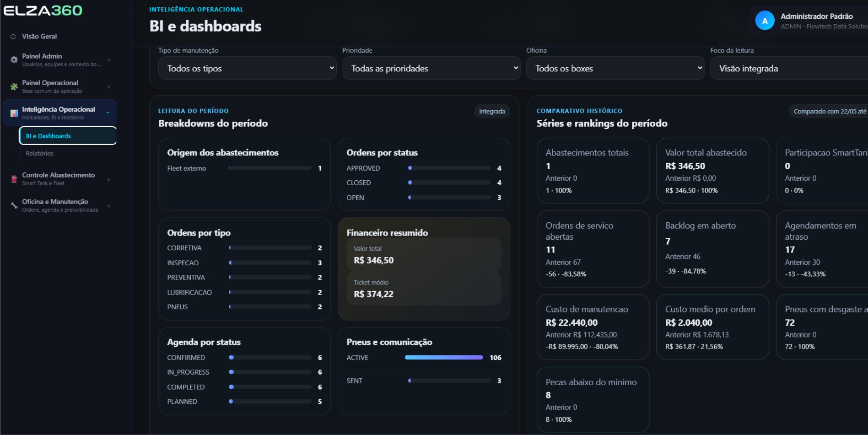868x435 pixels.
Task: Open the Foco da leitura dropdown
Action: tap(789, 68)
